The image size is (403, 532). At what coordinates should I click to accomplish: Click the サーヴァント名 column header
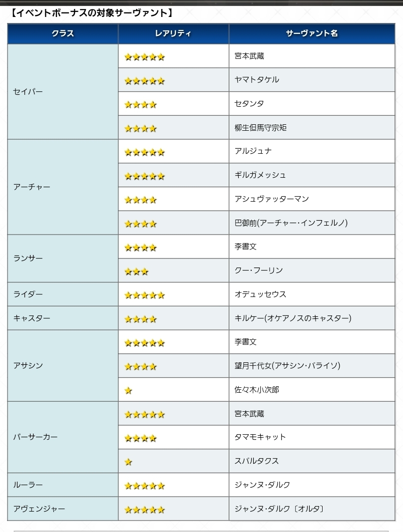pyautogui.click(x=312, y=33)
